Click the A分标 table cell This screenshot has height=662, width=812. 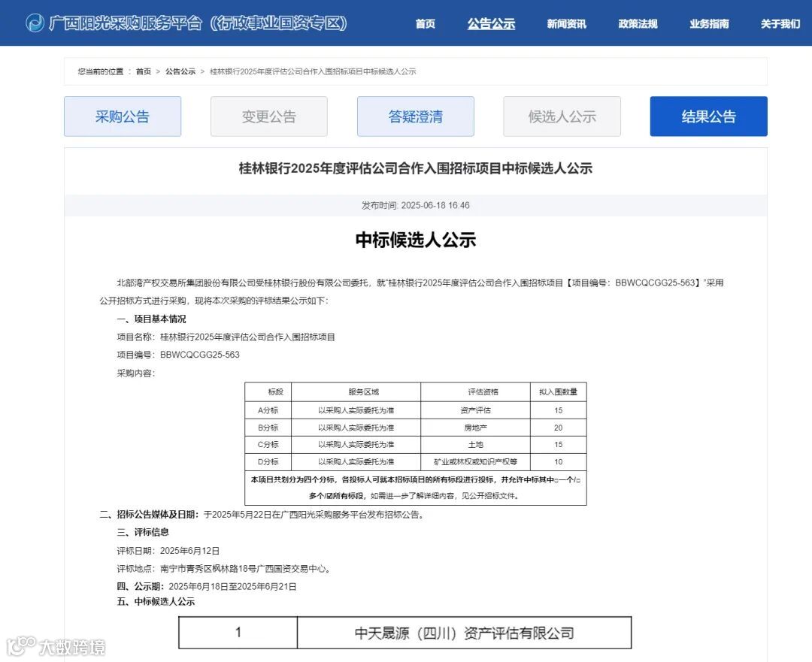pyautogui.click(x=268, y=410)
